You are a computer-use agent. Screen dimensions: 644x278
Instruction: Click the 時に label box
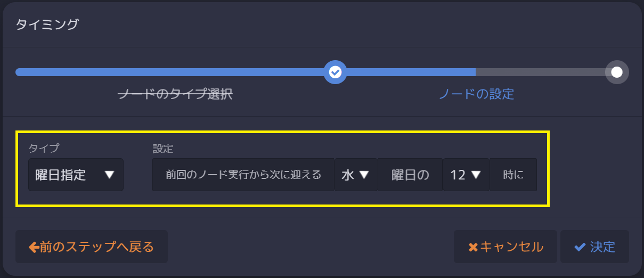(x=513, y=175)
